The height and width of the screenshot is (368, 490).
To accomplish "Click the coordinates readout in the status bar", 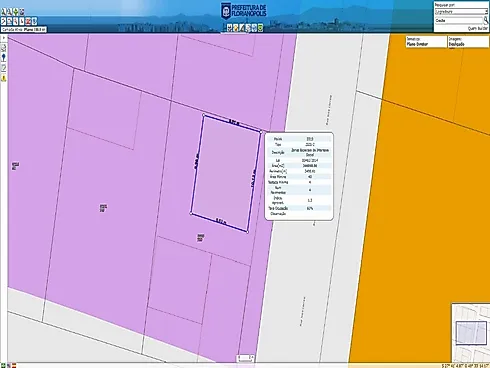I will (x=465, y=365).
